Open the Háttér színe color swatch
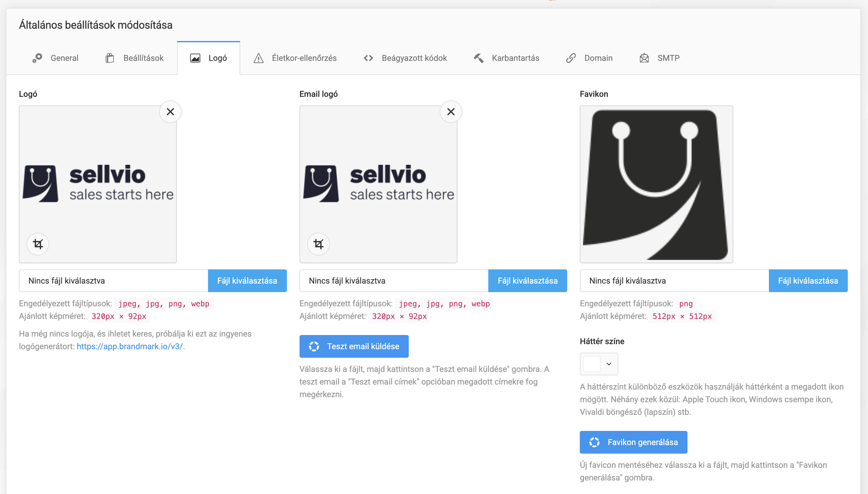Screen dimensions: 868x494 pos(592,364)
